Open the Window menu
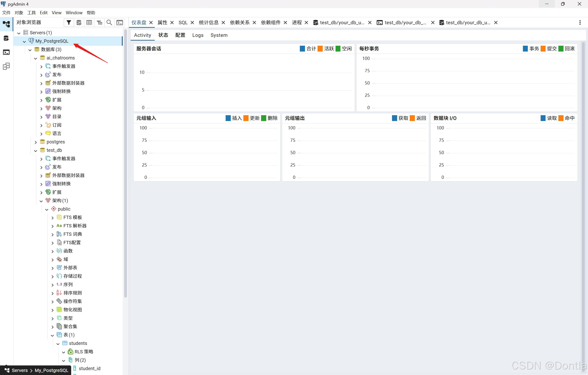588x375 pixels. (74, 13)
